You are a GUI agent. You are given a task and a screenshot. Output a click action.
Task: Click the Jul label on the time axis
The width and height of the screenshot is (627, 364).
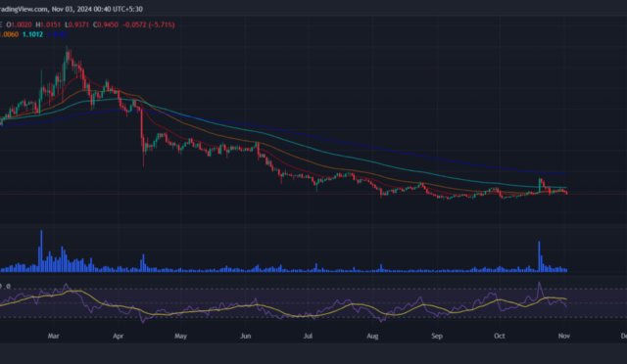(308, 336)
